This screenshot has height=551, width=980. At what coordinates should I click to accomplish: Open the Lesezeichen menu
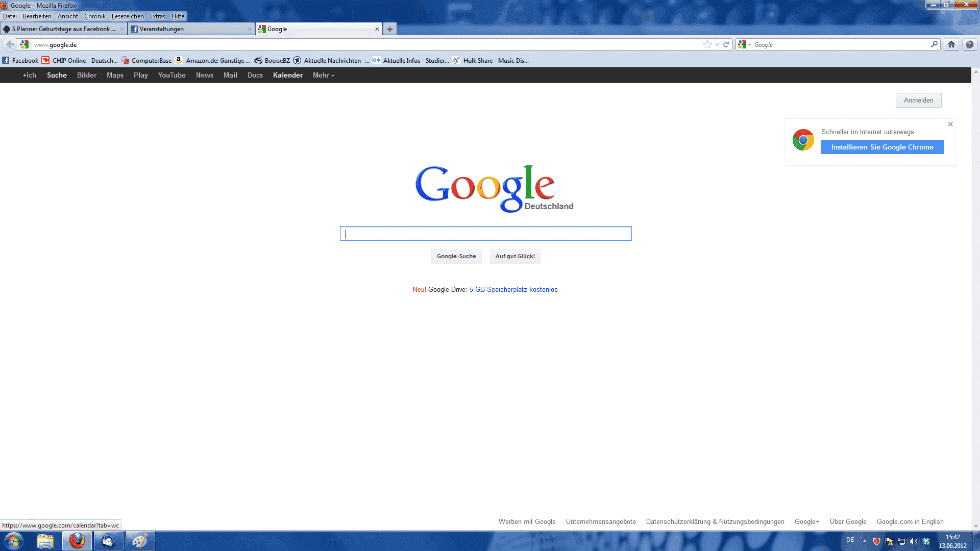(128, 16)
